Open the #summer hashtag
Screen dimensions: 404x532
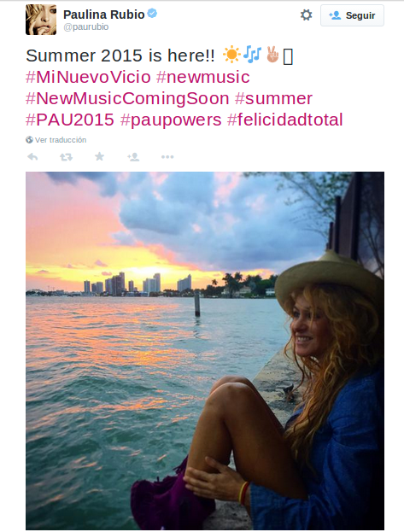(x=273, y=98)
